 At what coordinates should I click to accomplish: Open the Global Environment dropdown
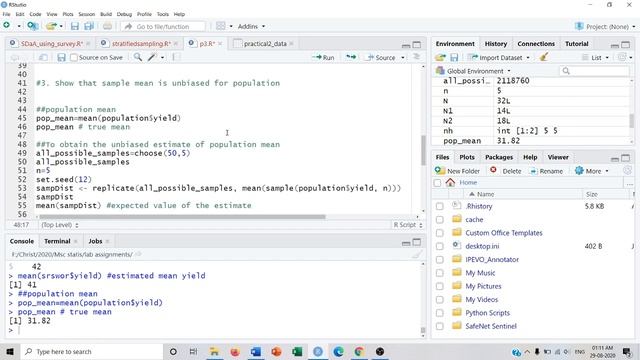tap(473, 71)
